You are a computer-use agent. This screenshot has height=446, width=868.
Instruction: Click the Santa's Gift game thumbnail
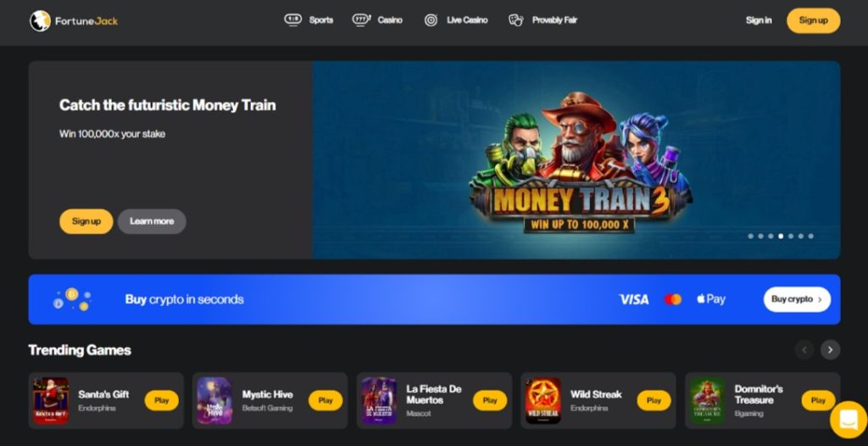(x=51, y=400)
